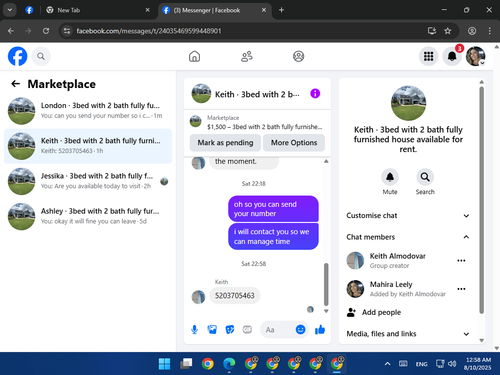Screen dimensions: 500x375
Task: Click More Options button
Action: [294, 143]
